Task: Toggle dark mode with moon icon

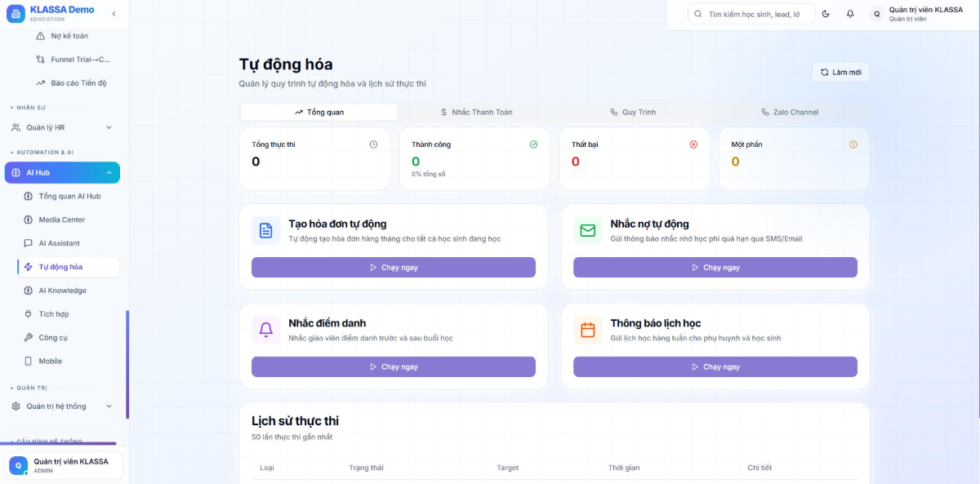Action: pos(826,14)
